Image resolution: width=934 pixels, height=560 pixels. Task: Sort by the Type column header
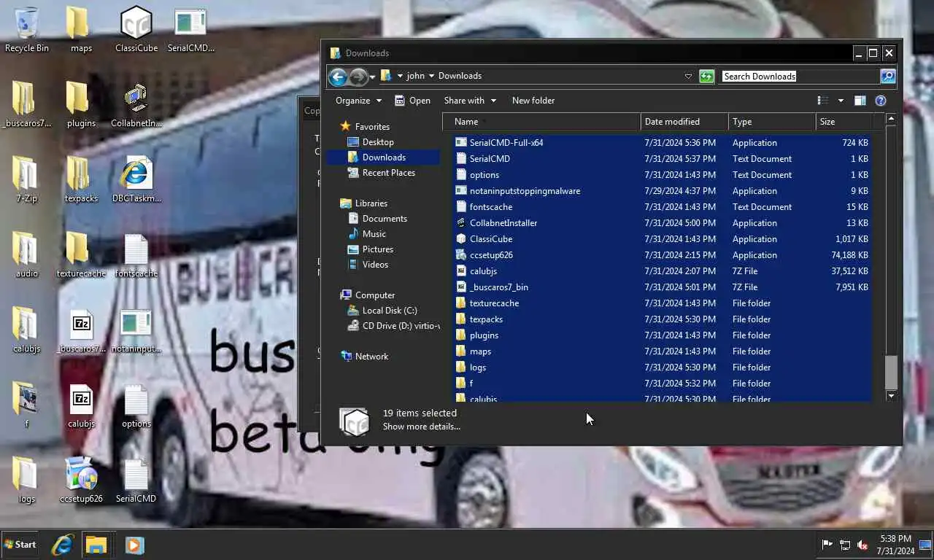point(772,122)
